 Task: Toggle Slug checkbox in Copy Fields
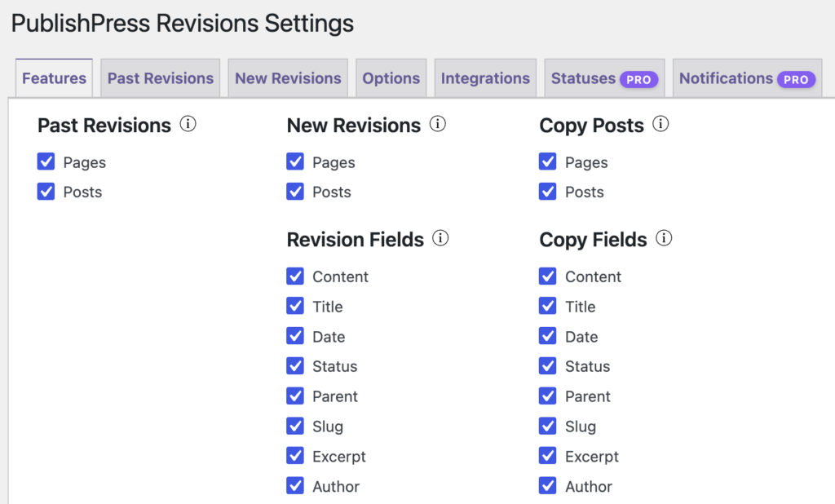point(547,426)
